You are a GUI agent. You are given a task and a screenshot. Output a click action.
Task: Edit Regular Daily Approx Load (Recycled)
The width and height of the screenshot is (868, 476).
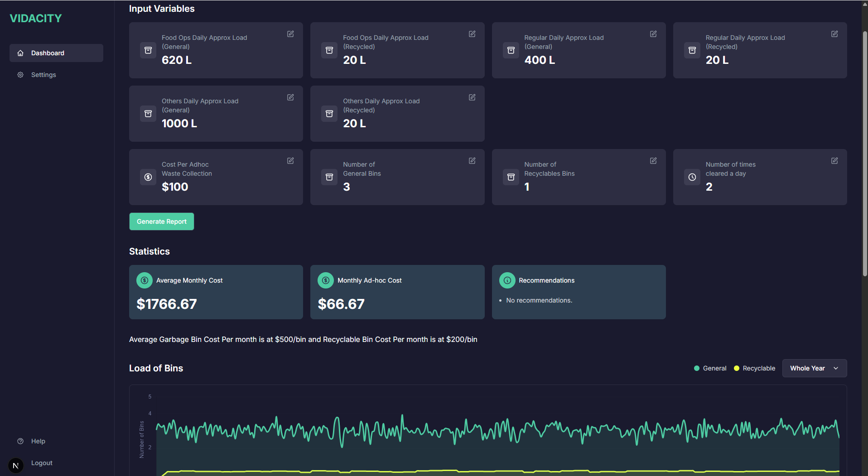(834, 34)
